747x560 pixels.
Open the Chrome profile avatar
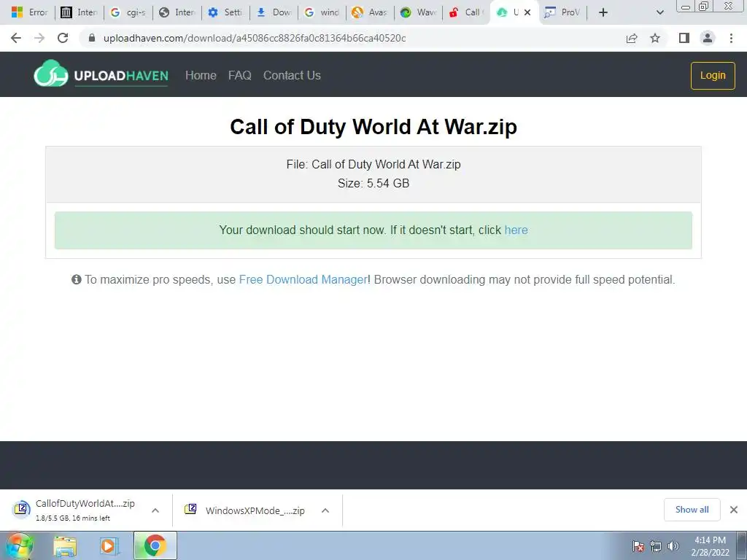tap(708, 38)
